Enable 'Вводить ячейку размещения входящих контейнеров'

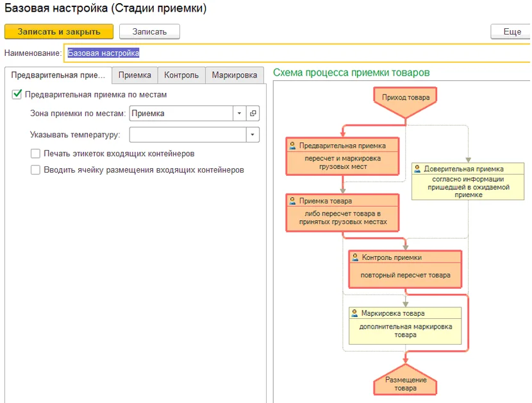(35, 169)
